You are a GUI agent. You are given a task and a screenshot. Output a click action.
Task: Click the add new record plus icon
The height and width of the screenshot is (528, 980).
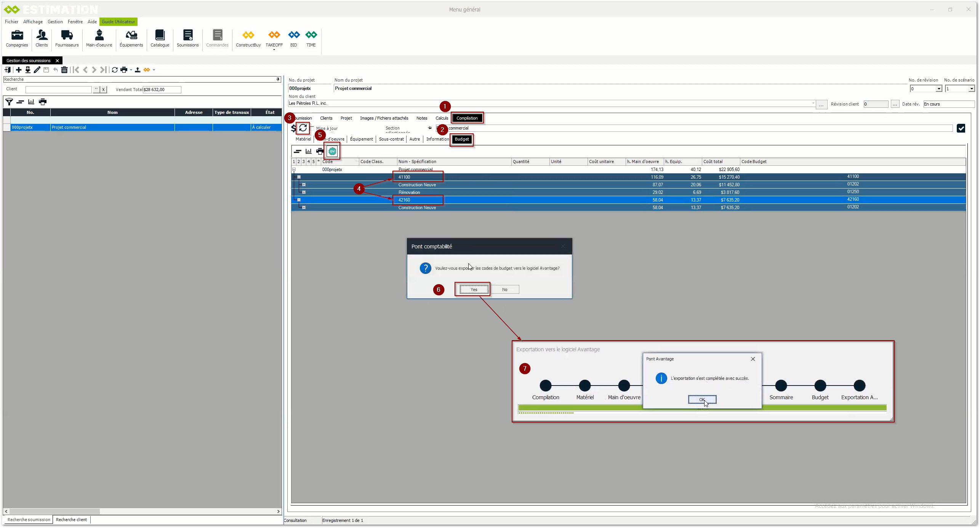[18, 70]
